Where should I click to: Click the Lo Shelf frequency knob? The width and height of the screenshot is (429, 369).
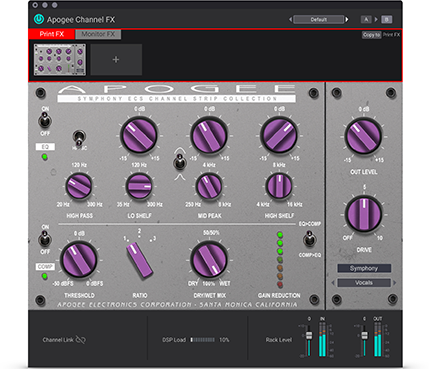[x=139, y=186]
